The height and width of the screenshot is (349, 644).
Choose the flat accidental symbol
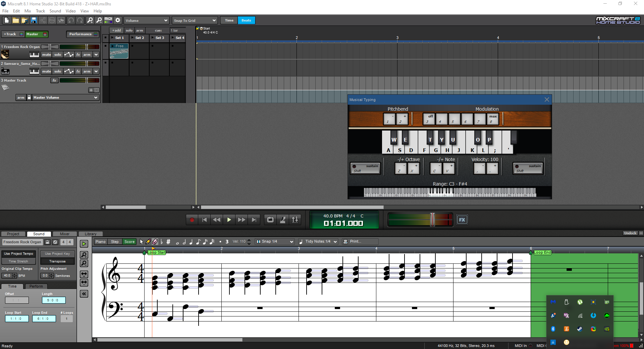click(162, 242)
